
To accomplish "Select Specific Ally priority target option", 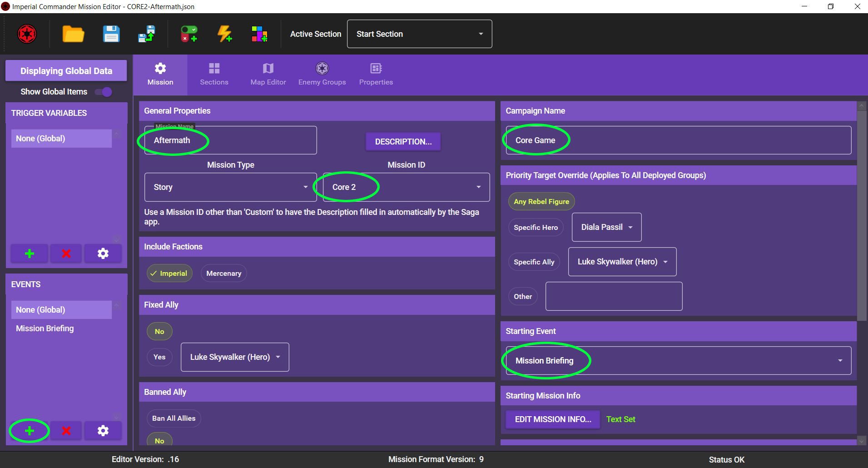I will click(534, 262).
